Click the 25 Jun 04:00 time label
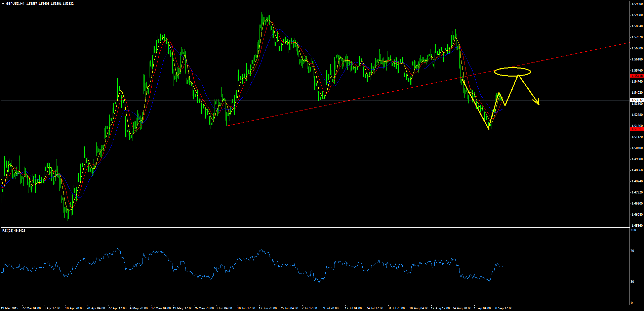This screenshot has width=644, height=311. click(289, 308)
